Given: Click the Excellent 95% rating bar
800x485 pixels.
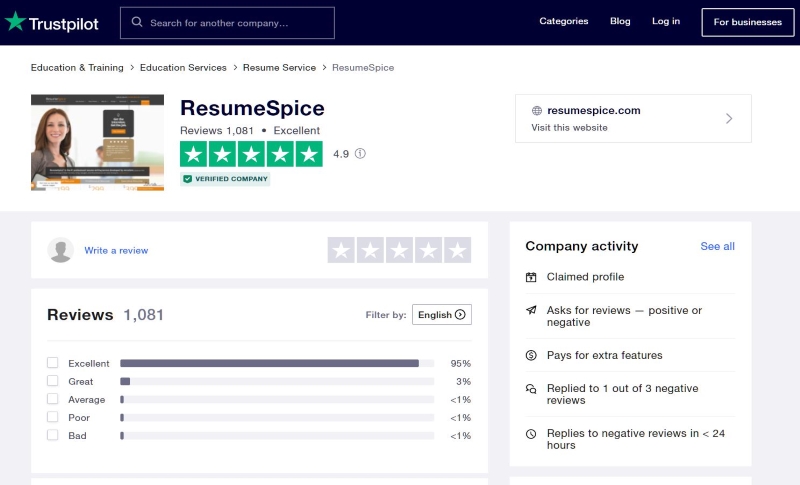Looking at the screenshot, I should click(x=277, y=363).
